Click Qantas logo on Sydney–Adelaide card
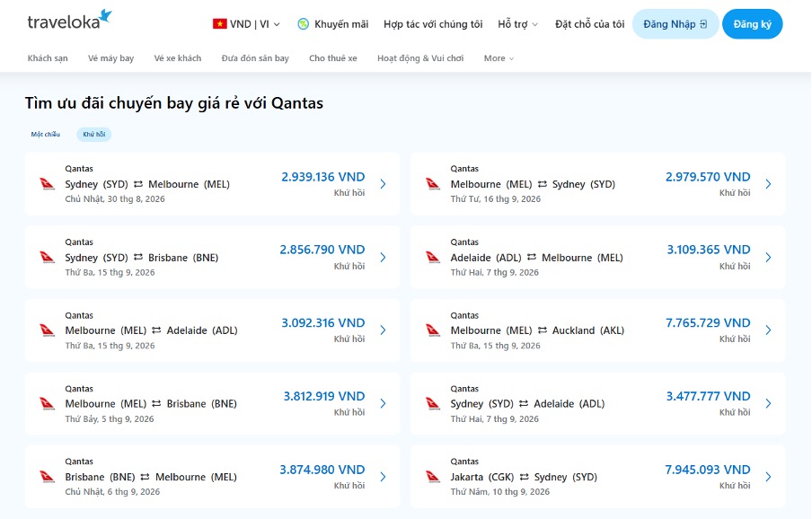Viewport: 812px width, 519px height. click(x=433, y=403)
